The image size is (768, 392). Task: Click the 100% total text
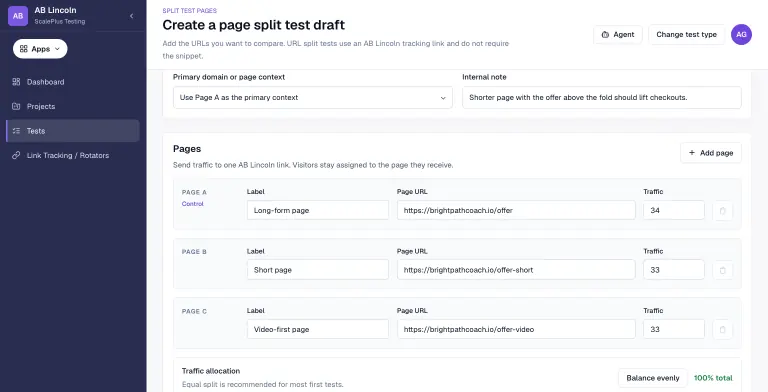[713, 378]
